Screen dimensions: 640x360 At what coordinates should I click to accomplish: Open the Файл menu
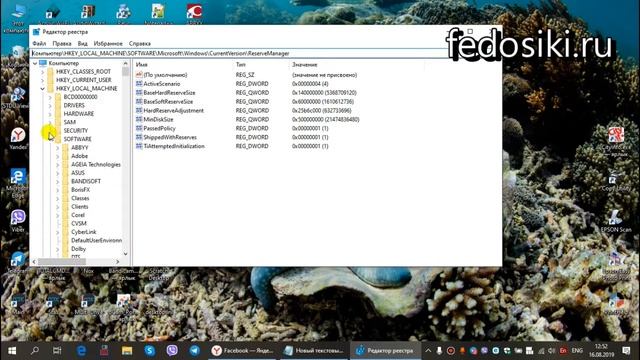39,43
